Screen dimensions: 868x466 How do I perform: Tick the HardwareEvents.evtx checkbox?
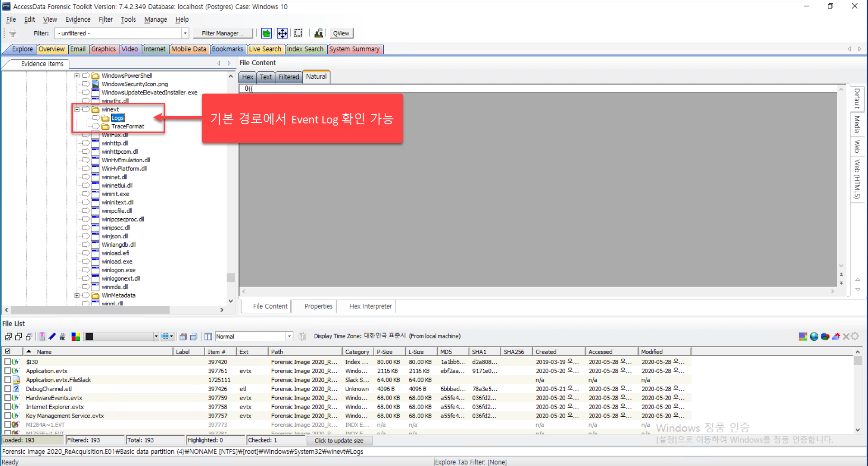(x=8, y=398)
